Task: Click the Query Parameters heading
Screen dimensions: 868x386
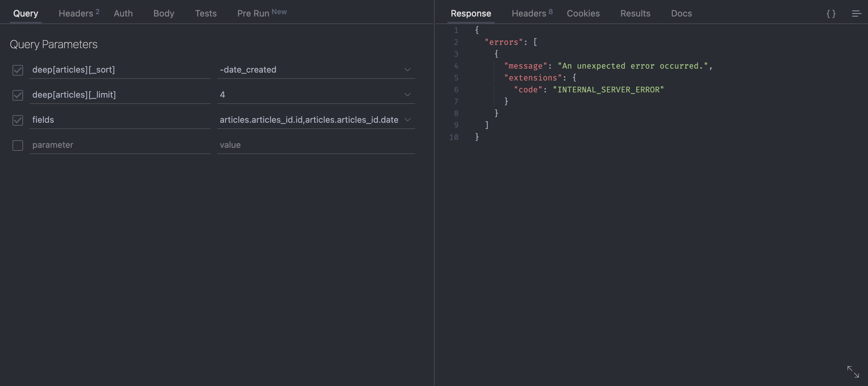Action: pos(53,45)
